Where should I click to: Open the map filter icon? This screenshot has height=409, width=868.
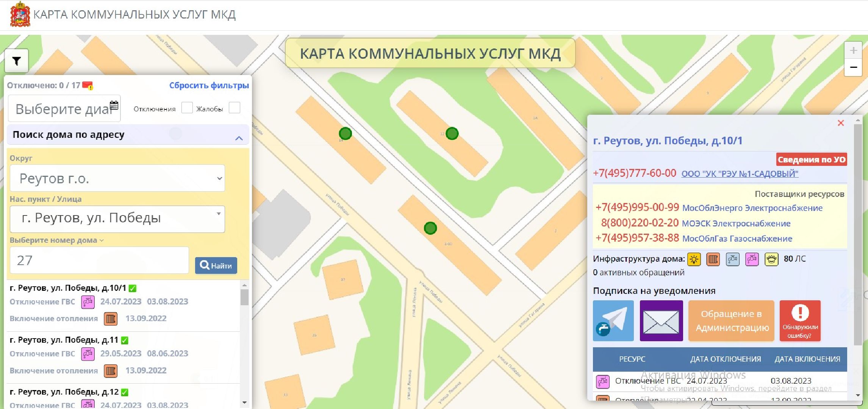click(x=16, y=61)
